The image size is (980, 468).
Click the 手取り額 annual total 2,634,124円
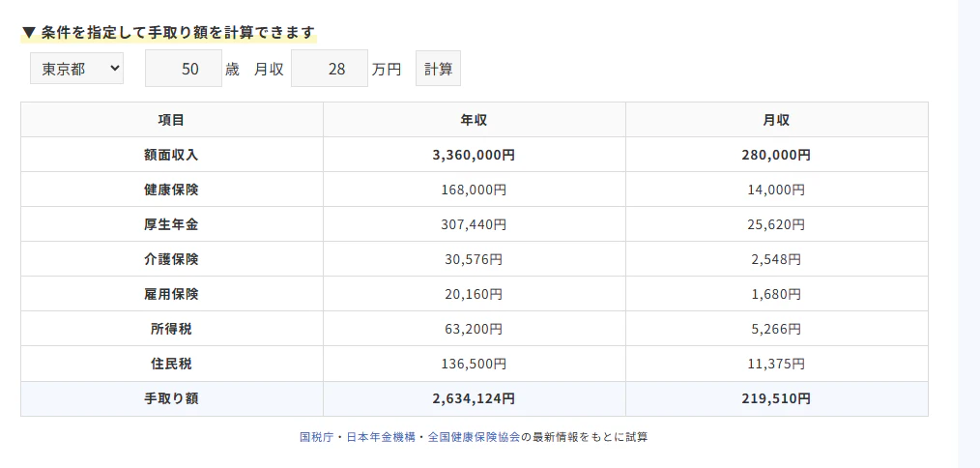coord(474,398)
